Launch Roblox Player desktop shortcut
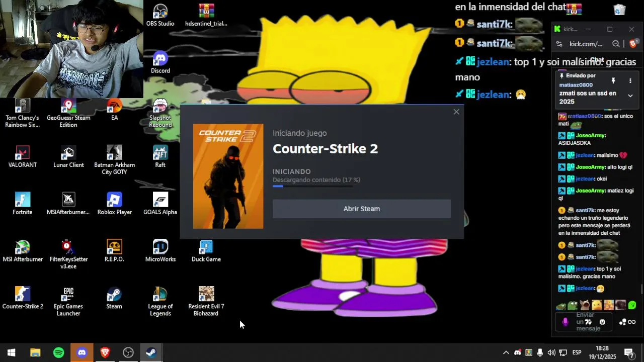644x362 pixels. (x=114, y=204)
